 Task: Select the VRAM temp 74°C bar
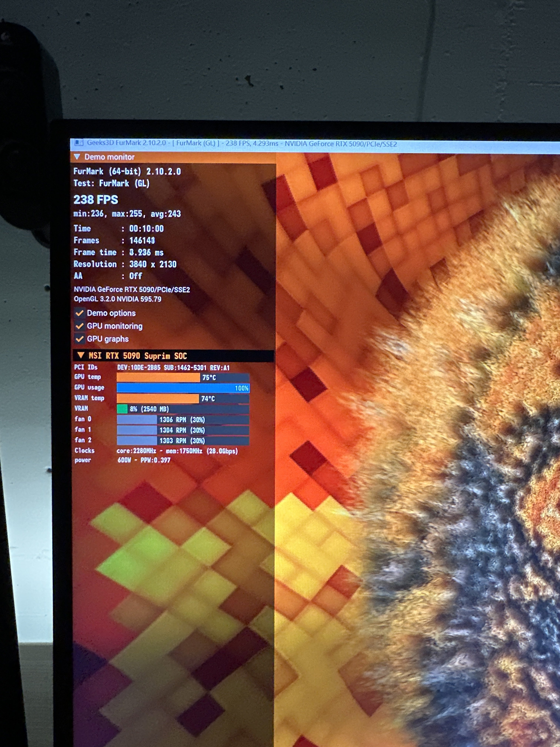click(157, 399)
